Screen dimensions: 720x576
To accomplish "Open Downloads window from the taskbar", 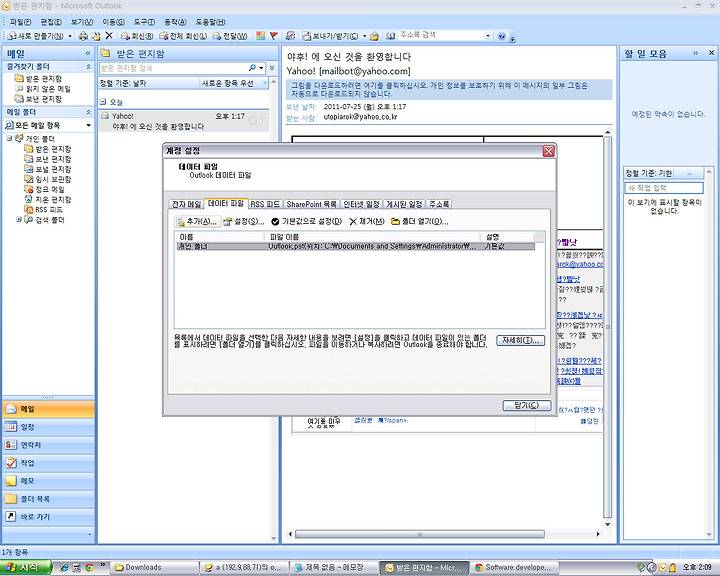I will [155, 567].
